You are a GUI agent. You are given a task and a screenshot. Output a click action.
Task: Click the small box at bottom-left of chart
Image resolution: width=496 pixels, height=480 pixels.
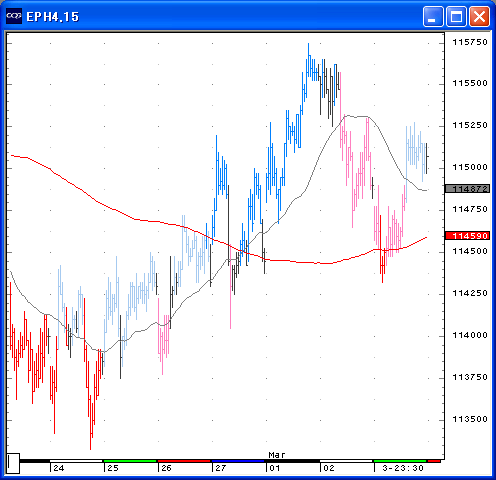click(13, 463)
